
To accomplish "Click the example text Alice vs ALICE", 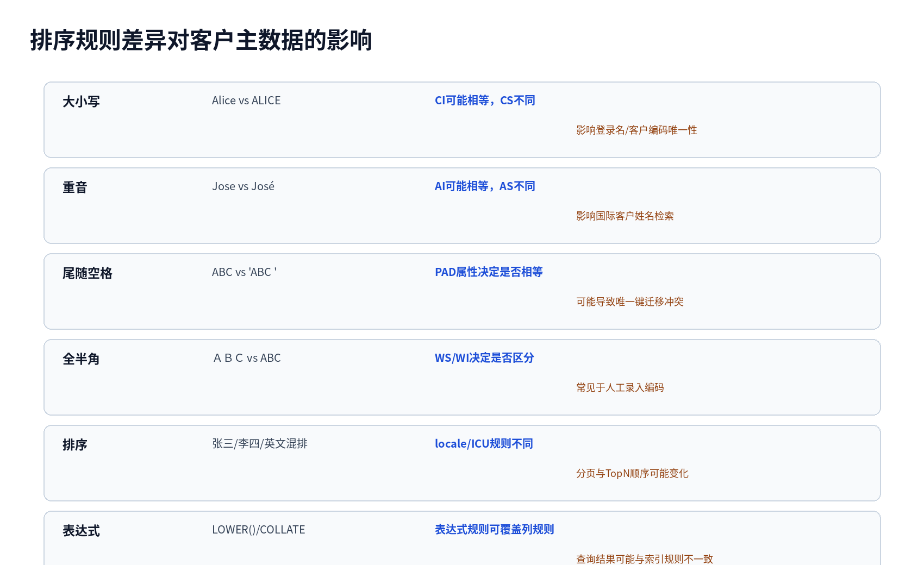I will pyautogui.click(x=246, y=101).
